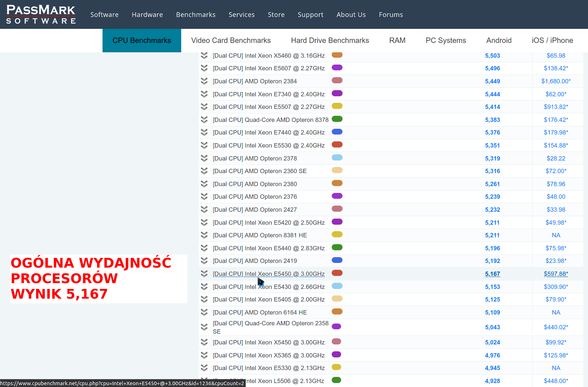
Task: Click light blue swatch next to Opteron 2378
Action: coord(337,158)
